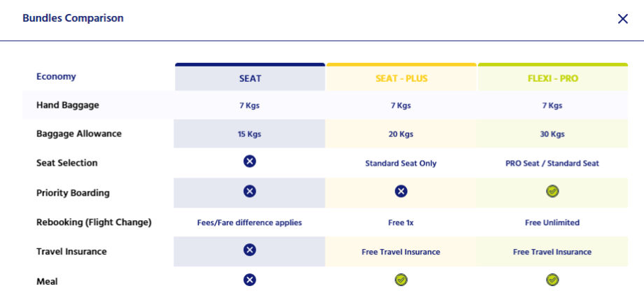Click the Rebooking (Flight Change) row label

coord(94,222)
